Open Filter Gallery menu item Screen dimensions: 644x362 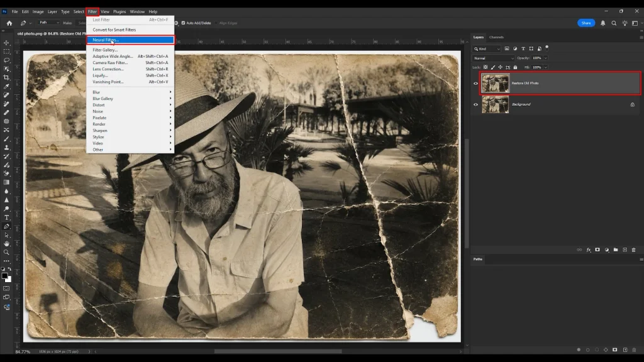point(130,50)
